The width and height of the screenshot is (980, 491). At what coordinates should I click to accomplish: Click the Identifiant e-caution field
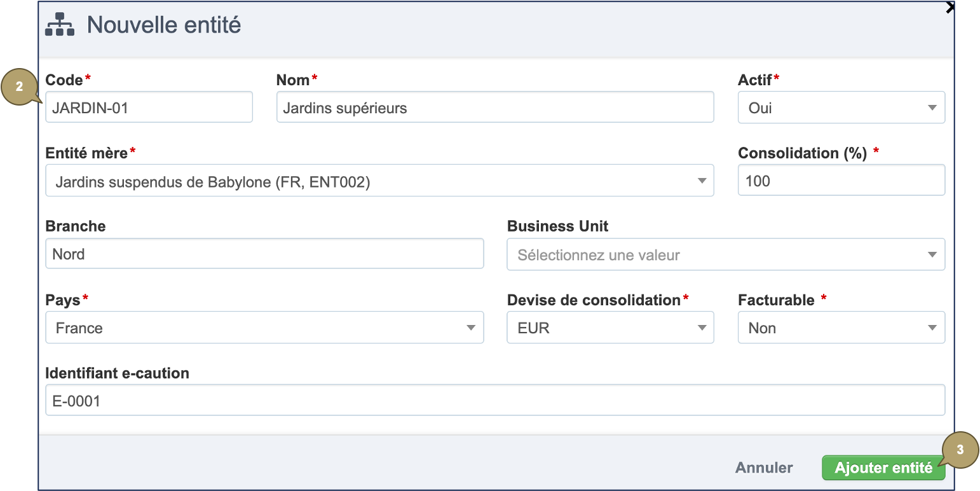pos(494,401)
